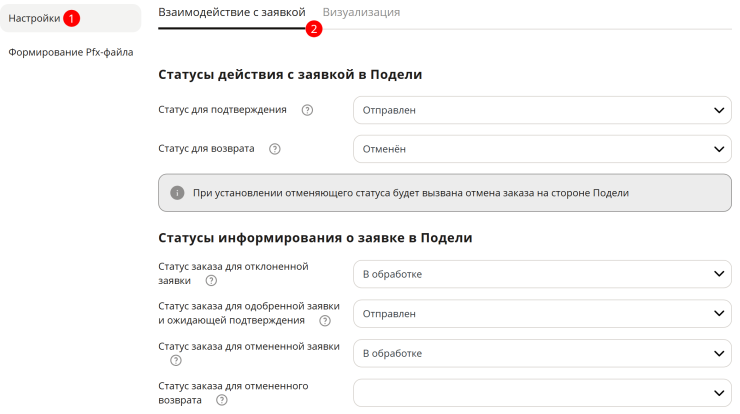Open Статус для подтверждения dropdown

[542, 110]
